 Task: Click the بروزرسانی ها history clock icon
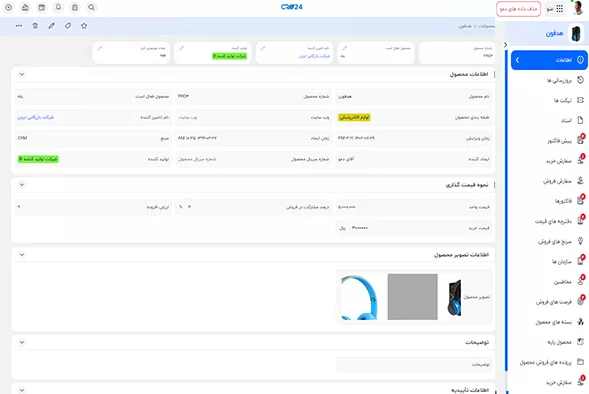(x=580, y=80)
